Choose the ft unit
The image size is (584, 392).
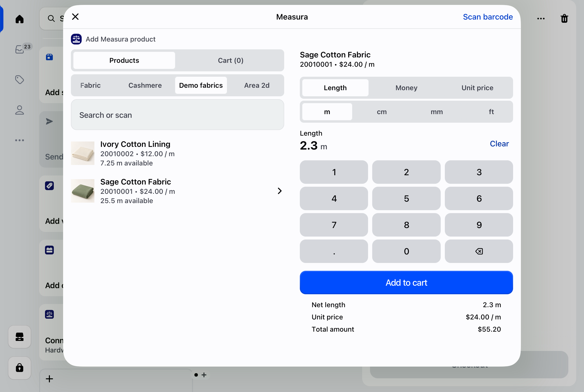[x=491, y=112]
